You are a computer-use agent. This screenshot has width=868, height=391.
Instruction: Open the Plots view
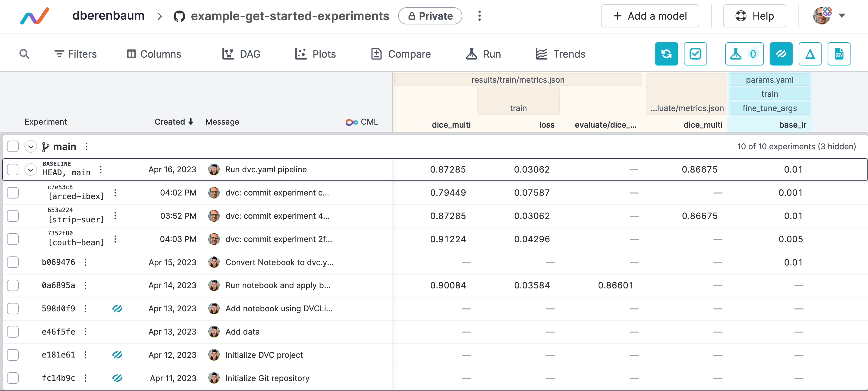point(315,54)
